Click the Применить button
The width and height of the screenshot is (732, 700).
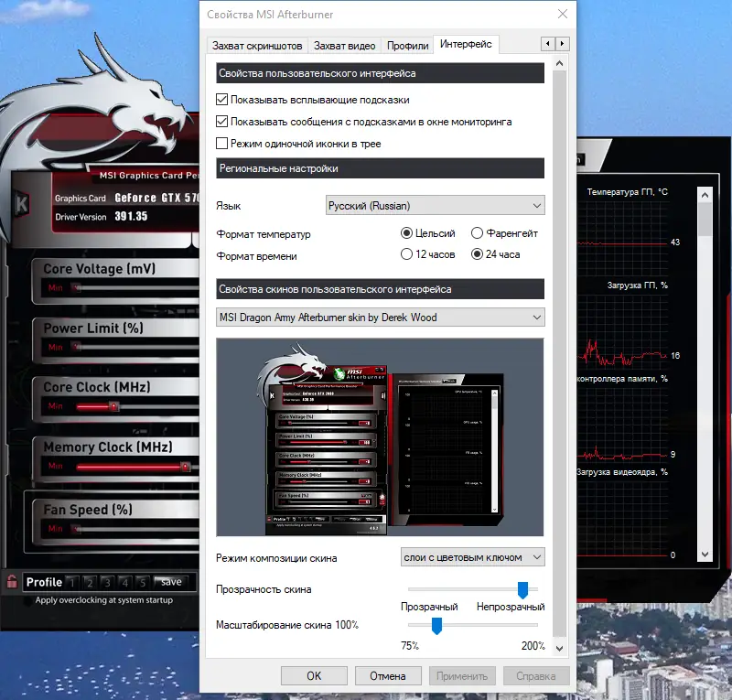click(x=462, y=675)
